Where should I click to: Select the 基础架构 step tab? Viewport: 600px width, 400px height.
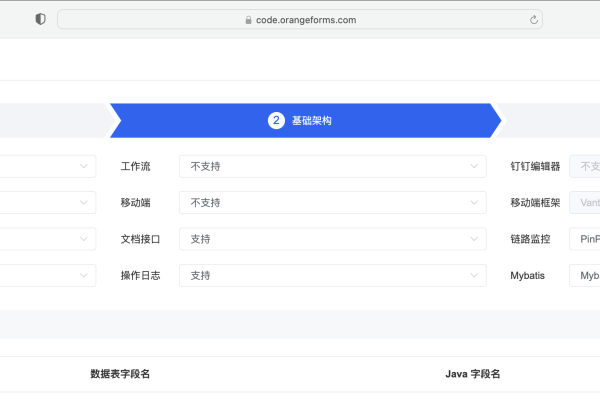coord(305,121)
